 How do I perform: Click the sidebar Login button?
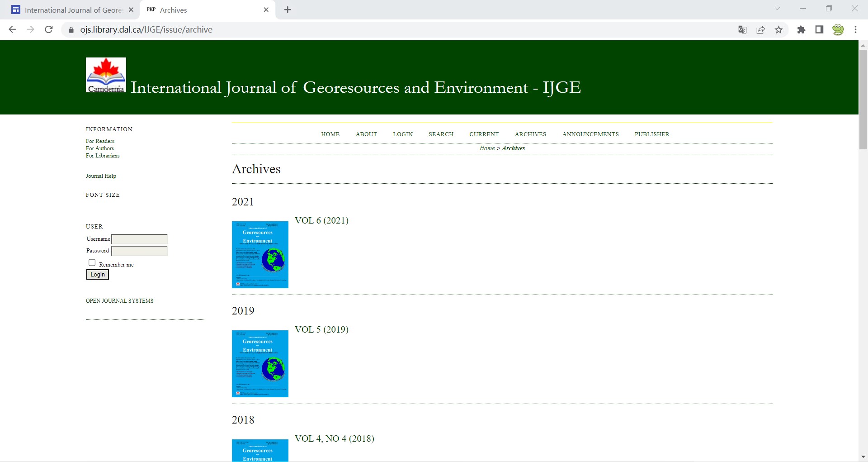click(x=98, y=275)
